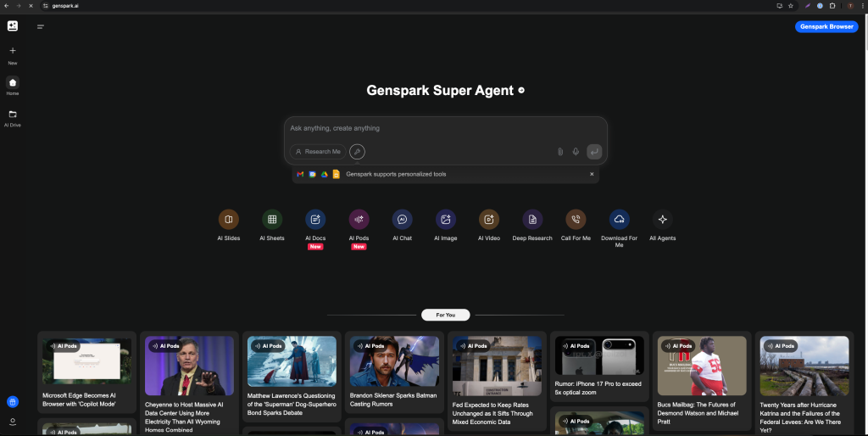Click the Ask anything prompt field
The height and width of the screenshot is (436, 868).
pos(446,128)
